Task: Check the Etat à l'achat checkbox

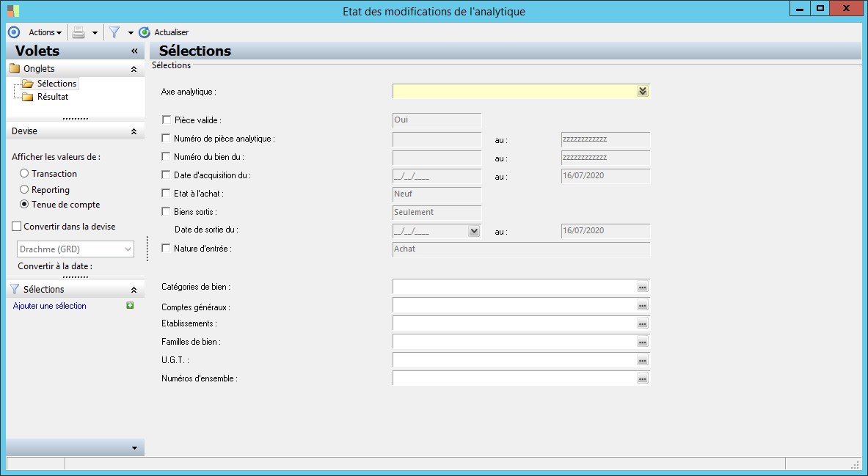Action: point(166,193)
